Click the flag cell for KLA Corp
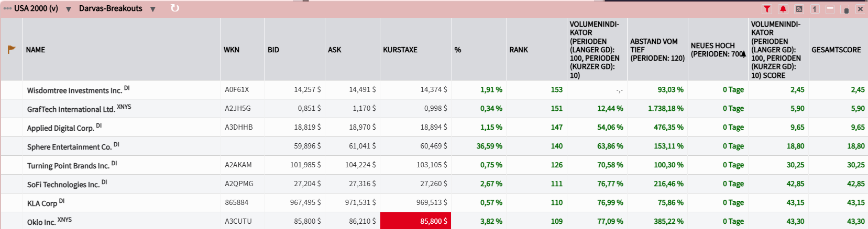 pos(12,203)
